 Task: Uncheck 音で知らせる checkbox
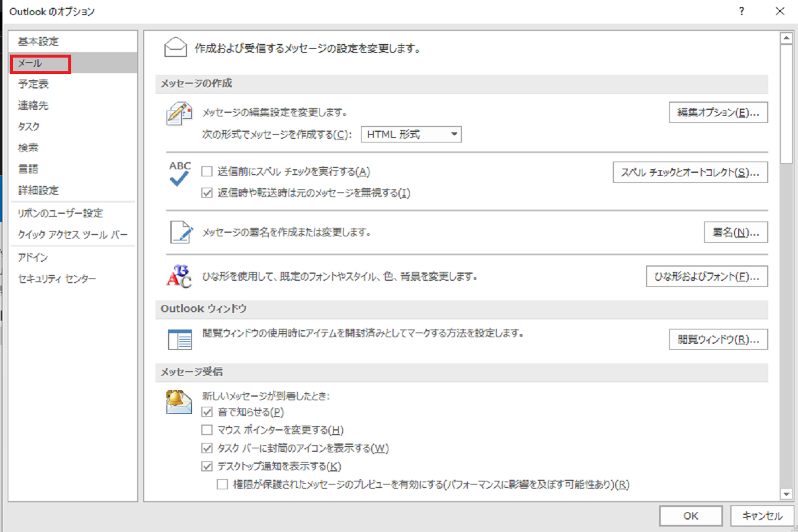207,411
